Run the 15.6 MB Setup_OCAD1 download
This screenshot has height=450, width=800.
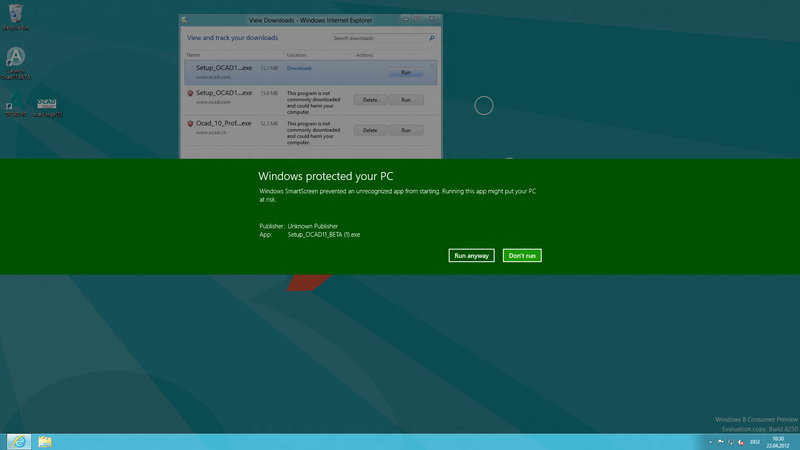coord(406,100)
